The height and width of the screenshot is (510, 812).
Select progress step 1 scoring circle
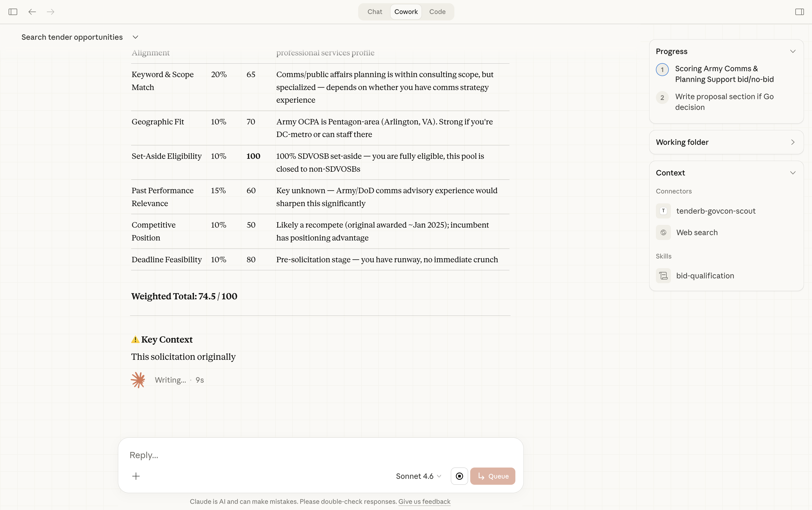(x=662, y=70)
